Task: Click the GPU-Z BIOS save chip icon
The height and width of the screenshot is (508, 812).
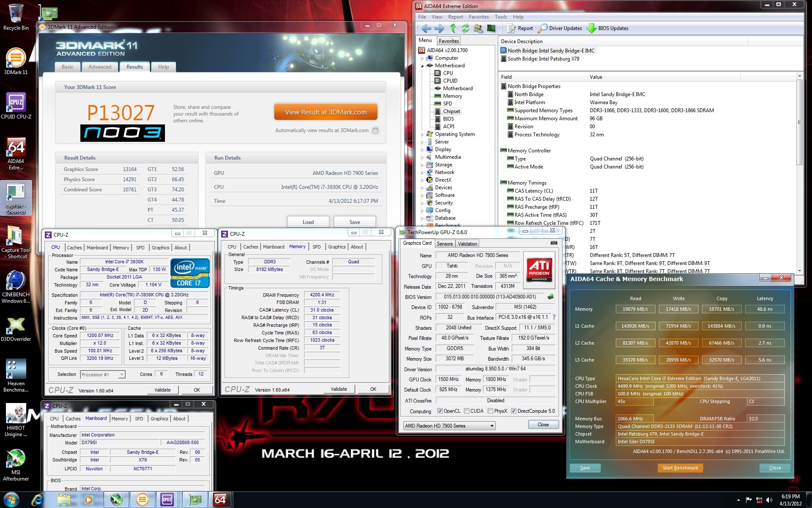Action: click(551, 297)
